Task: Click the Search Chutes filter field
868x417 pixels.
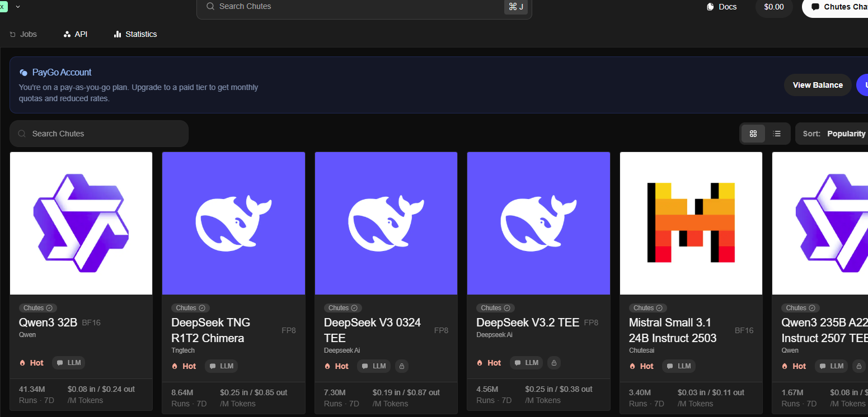Action: point(99,134)
